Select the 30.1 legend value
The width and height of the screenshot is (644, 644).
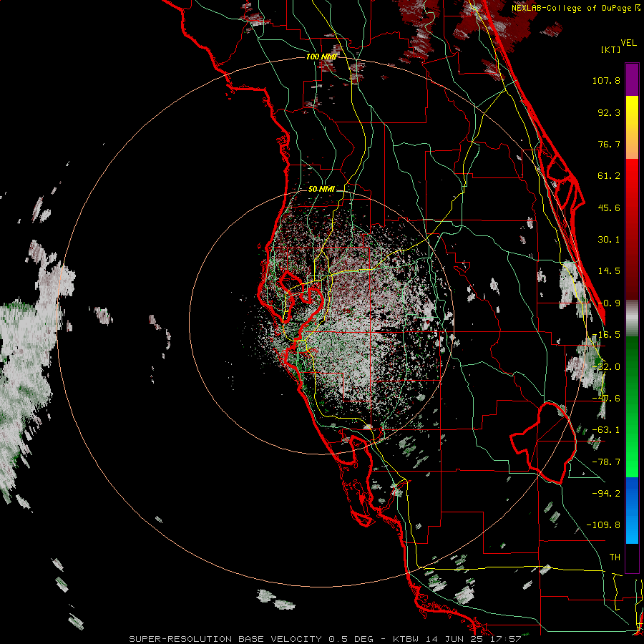click(609, 240)
